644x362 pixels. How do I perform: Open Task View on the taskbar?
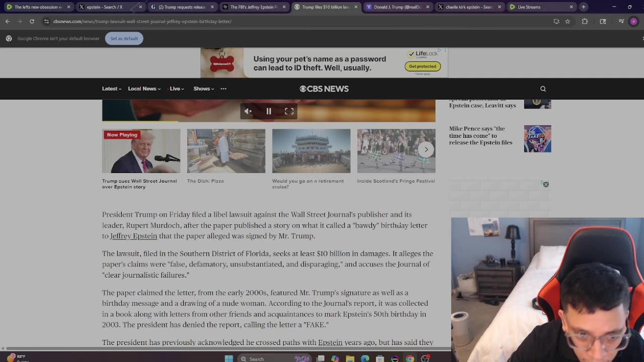coord(320,358)
